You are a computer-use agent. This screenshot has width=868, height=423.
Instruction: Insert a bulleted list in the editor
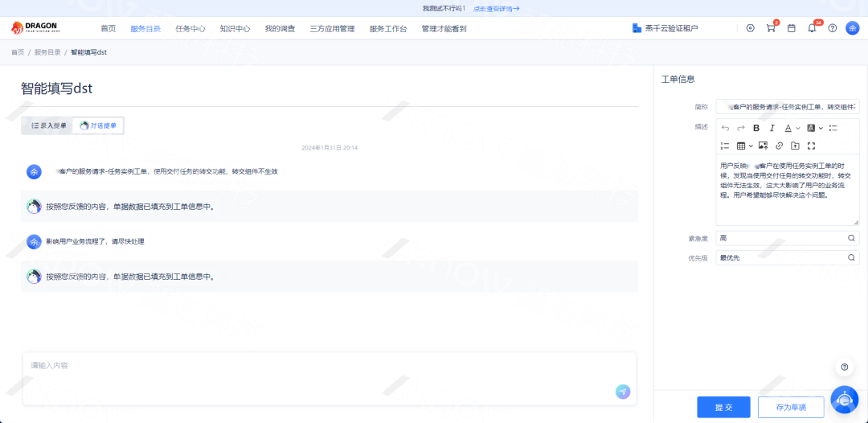[833, 128]
